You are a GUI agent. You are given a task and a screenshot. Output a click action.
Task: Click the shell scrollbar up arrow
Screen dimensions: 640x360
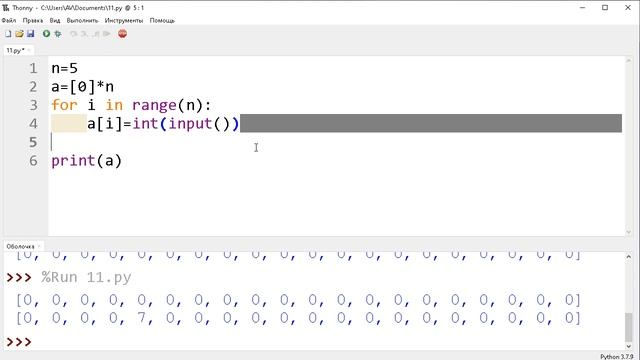629,257
